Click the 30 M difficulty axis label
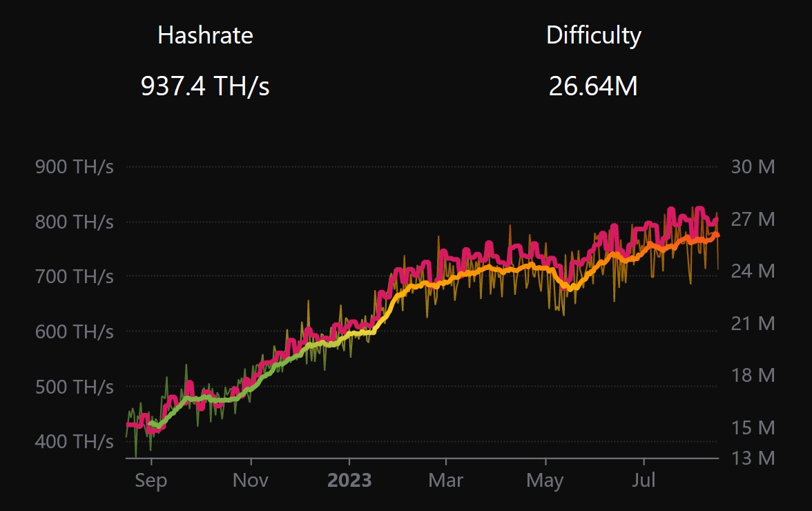The height and width of the screenshot is (511, 812). pyautogui.click(x=753, y=166)
